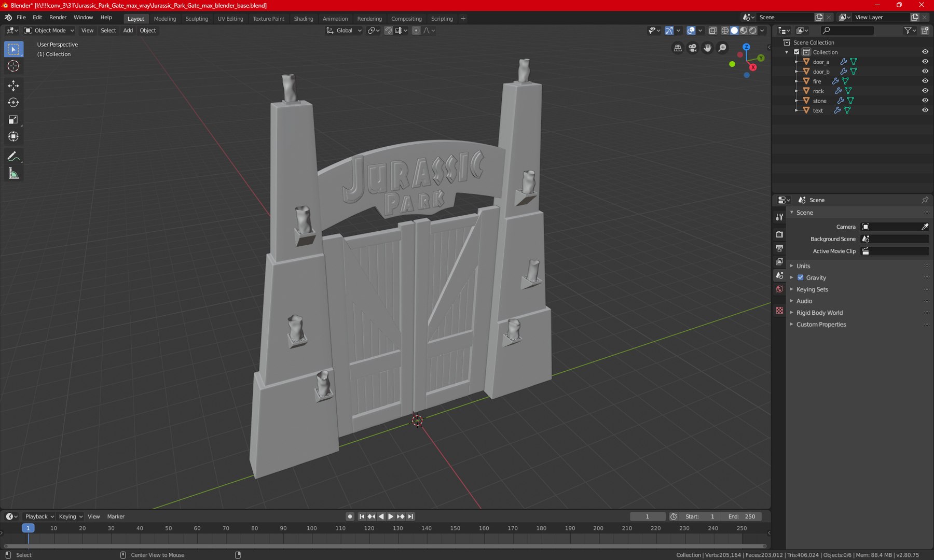Pin the Scene properties panel
The width and height of the screenshot is (934, 560).
click(925, 200)
